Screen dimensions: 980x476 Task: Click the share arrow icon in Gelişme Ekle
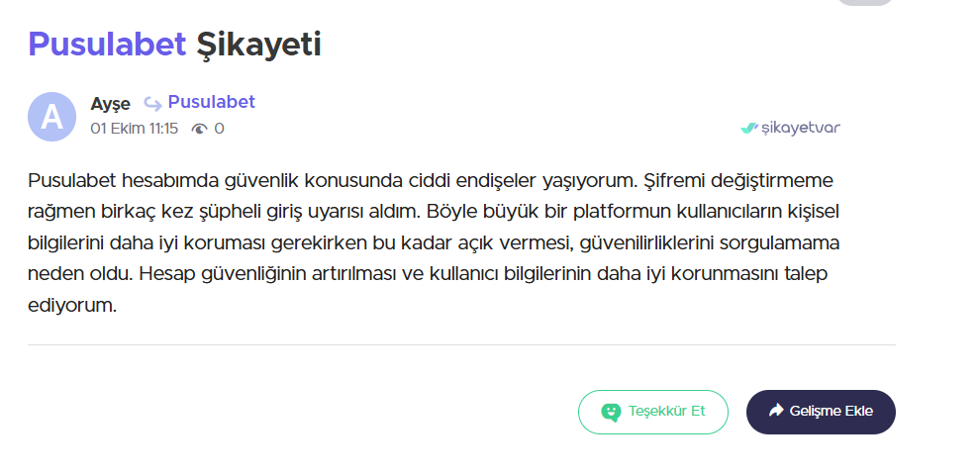click(x=776, y=411)
